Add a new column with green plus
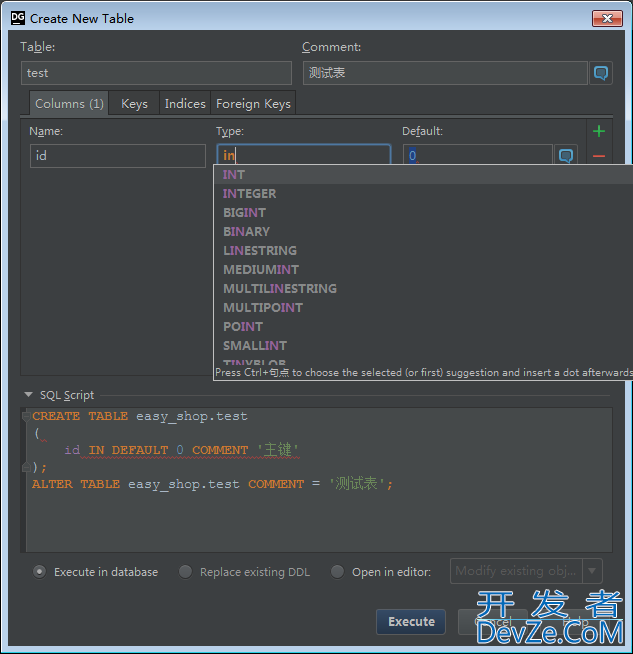 click(599, 131)
